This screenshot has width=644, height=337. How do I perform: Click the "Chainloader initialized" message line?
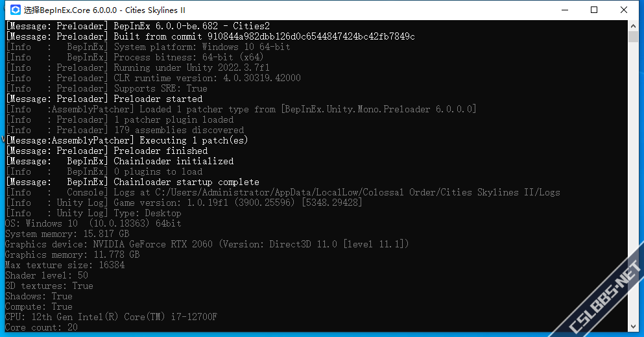tap(173, 161)
